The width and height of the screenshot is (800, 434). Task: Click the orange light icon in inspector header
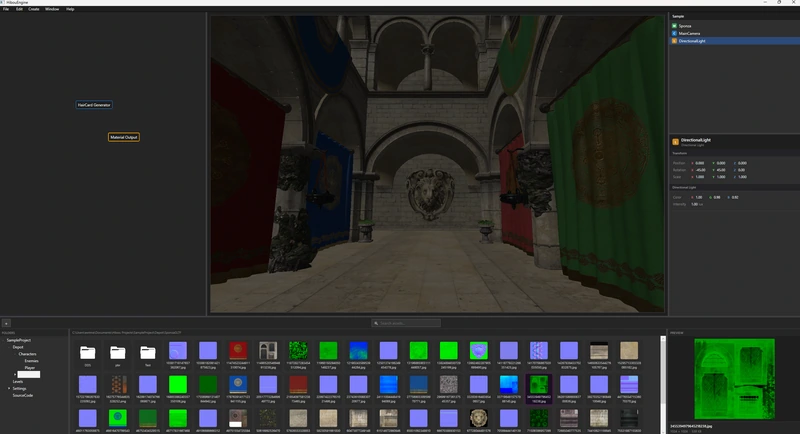[x=676, y=142]
